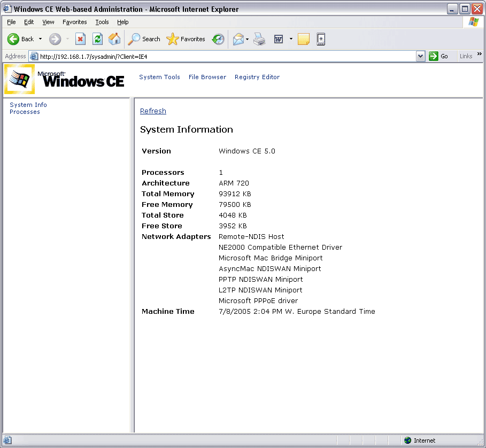Click 'NE2000 Compatible Ethernet Driver' entry

(x=280, y=247)
